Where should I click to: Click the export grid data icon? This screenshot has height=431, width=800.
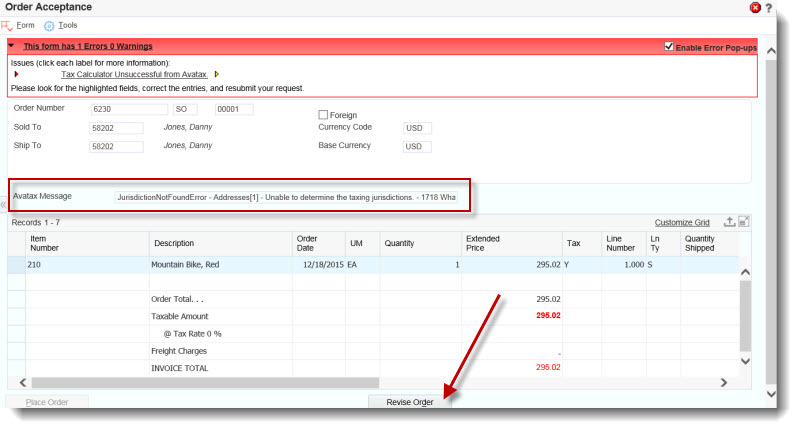click(729, 221)
